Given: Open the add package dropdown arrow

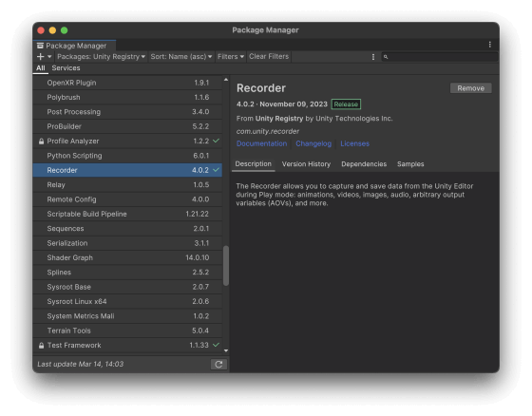Looking at the screenshot, I should tap(49, 57).
